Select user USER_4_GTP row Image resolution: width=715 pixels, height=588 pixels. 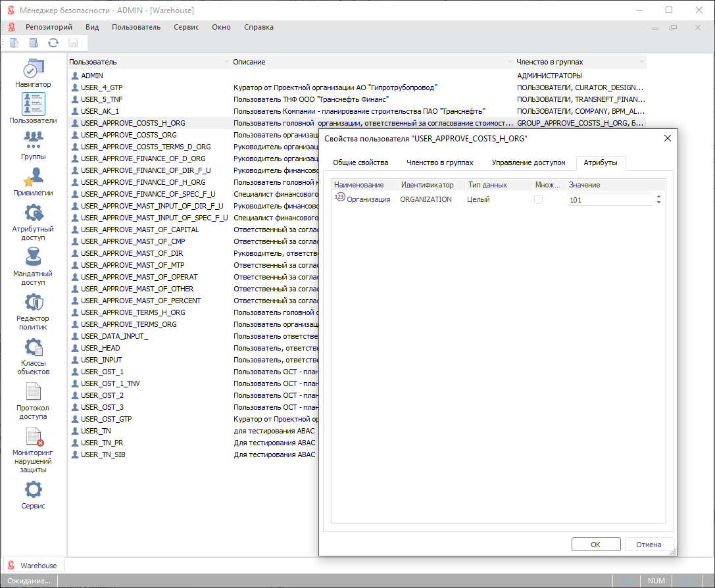click(357, 87)
